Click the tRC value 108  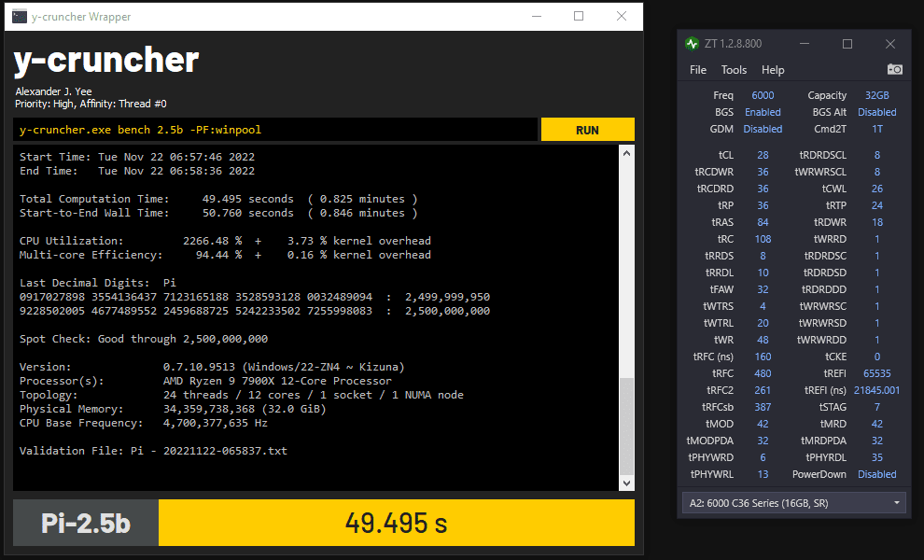(763, 239)
